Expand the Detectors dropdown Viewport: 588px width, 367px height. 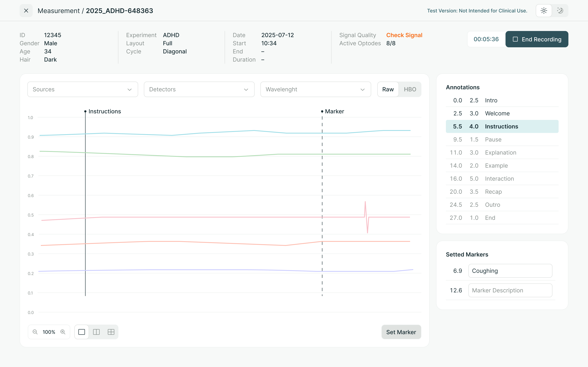[199, 89]
